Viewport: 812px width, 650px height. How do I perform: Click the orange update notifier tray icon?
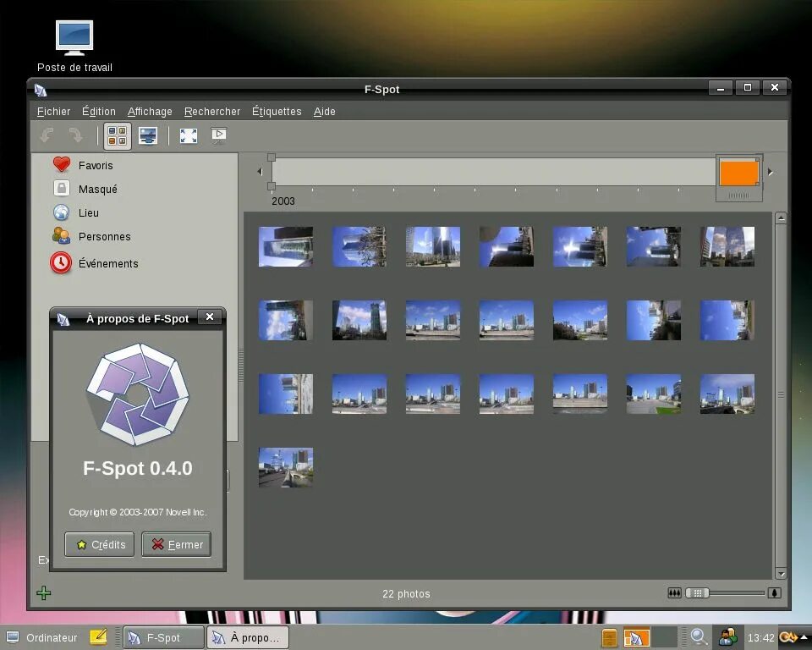coord(787,637)
